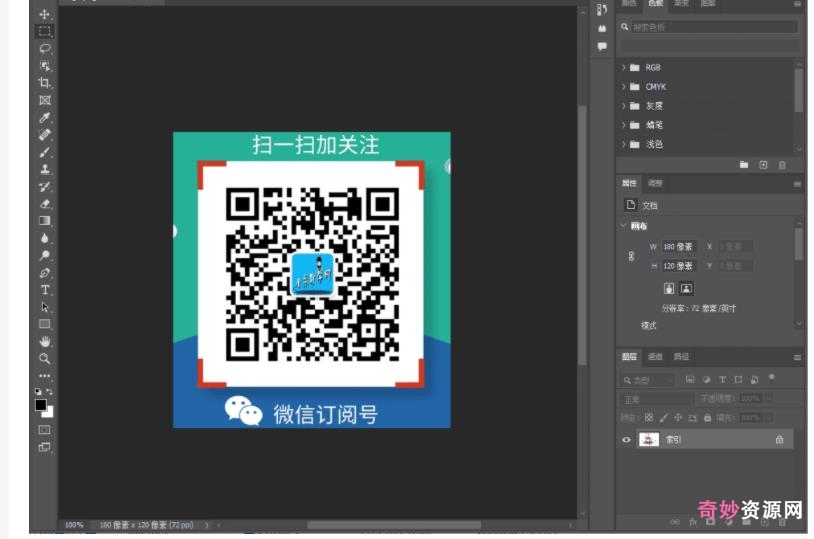The height and width of the screenshot is (539, 814).
Task: Expand the 浅色 swatch folder
Action: [x=624, y=144]
